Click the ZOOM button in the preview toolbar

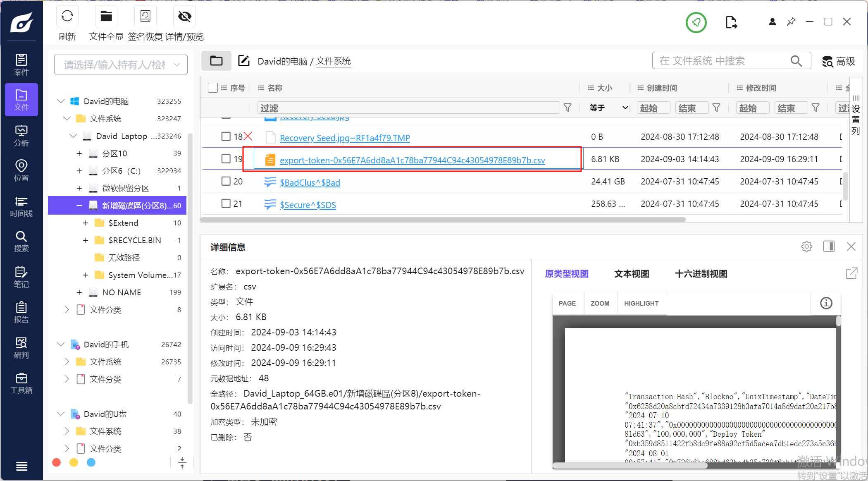(600, 303)
